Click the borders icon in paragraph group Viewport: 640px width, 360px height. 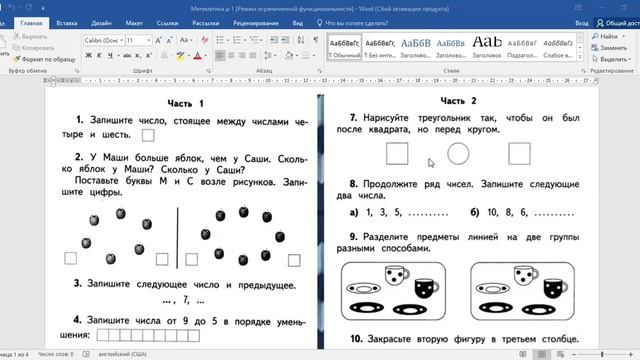pos(305,55)
